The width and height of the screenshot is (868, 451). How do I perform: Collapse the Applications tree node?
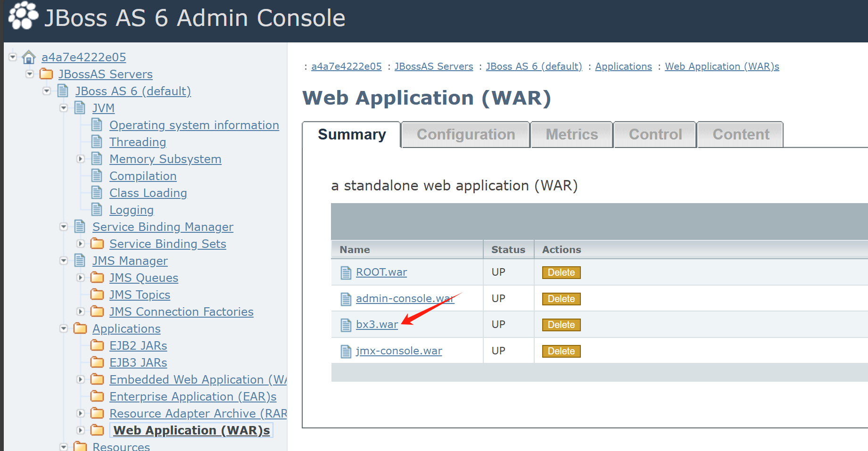pyautogui.click(x=64, y=328)
